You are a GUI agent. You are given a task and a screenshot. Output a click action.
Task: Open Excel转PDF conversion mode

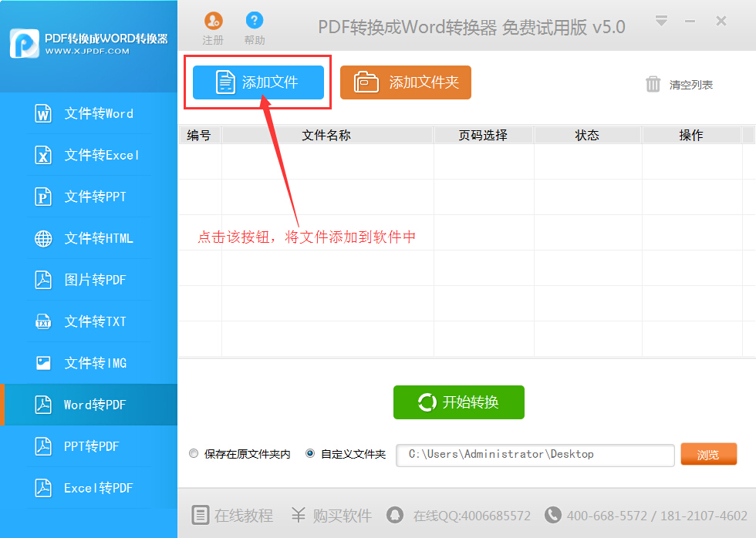(x=89, y=488)
